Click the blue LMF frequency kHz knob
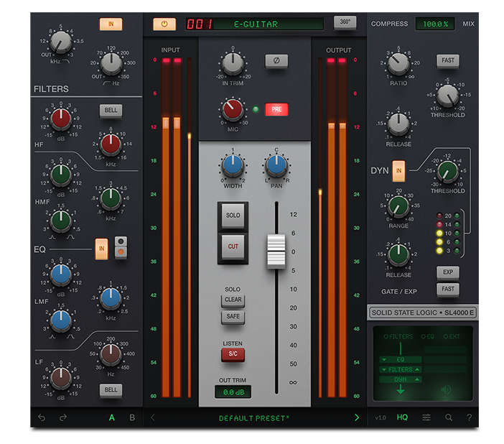504x444 pixels. [111, 298]
